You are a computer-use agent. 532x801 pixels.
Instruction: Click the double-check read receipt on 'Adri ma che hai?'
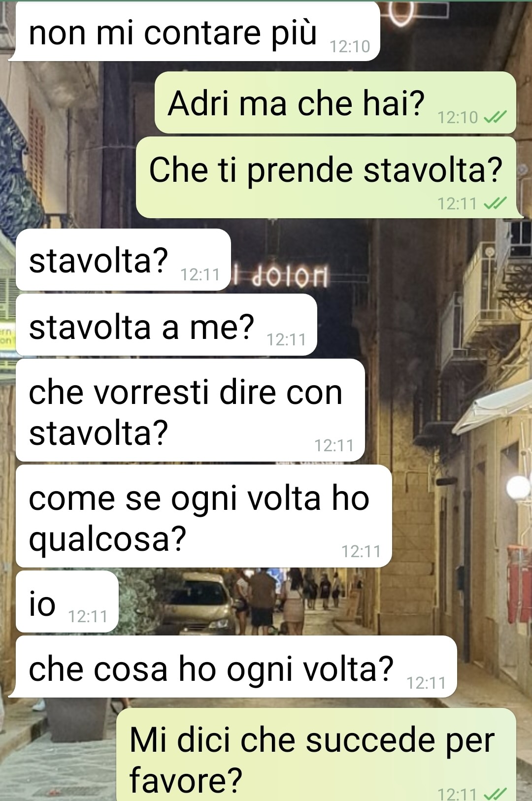coord(496,117)
